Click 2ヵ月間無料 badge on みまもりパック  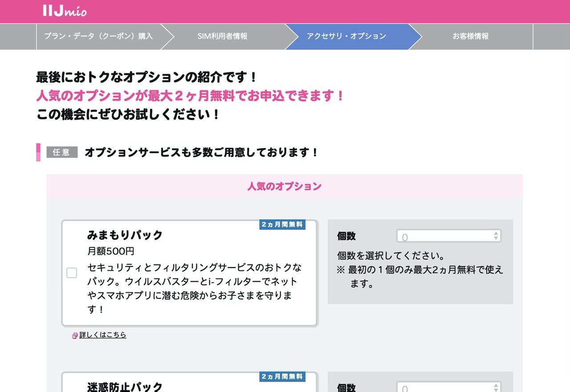point(282,225)
